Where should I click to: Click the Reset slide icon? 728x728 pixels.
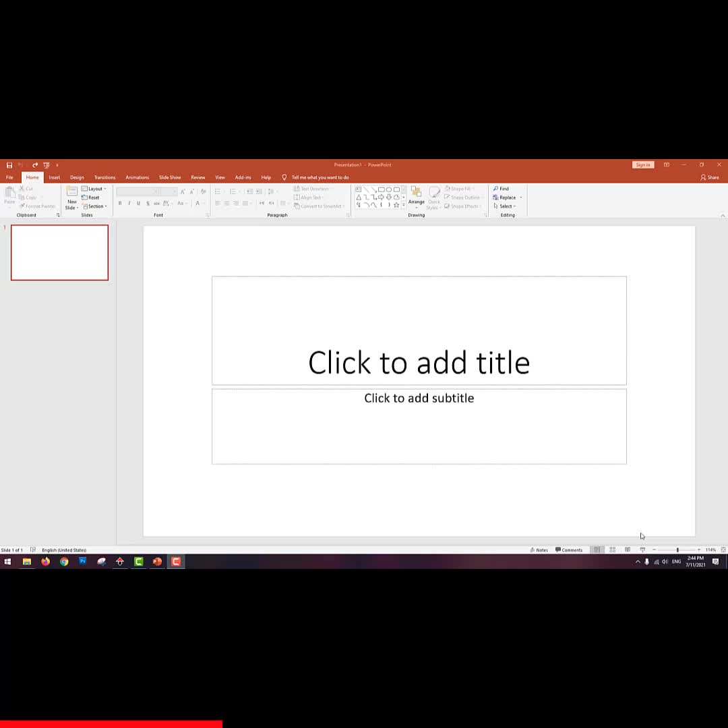coord(90,198)
